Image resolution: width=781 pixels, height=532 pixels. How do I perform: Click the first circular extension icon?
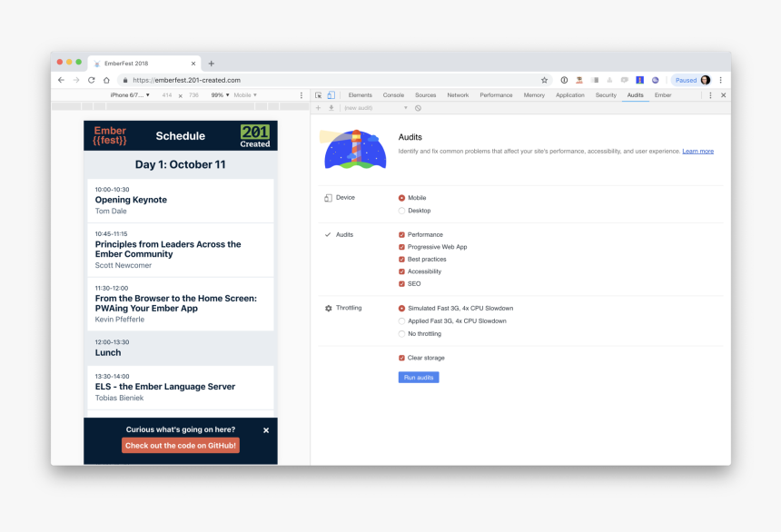(564, 80)
